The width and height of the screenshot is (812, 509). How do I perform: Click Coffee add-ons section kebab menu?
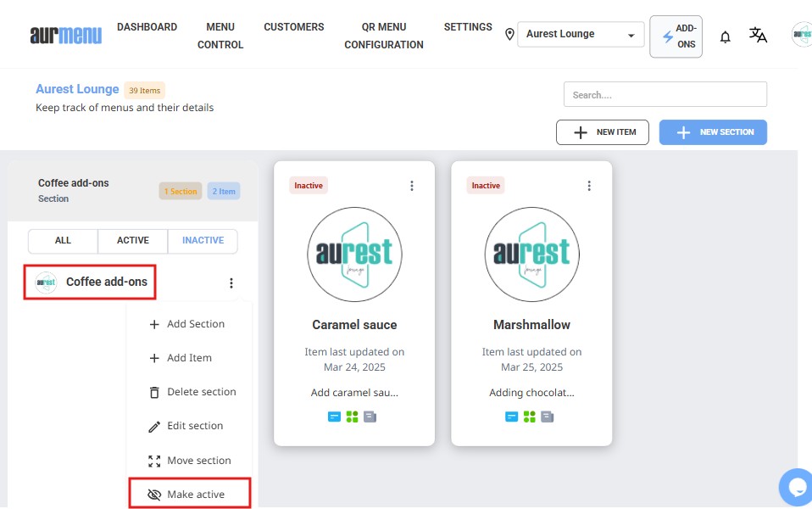pos(231,283)
